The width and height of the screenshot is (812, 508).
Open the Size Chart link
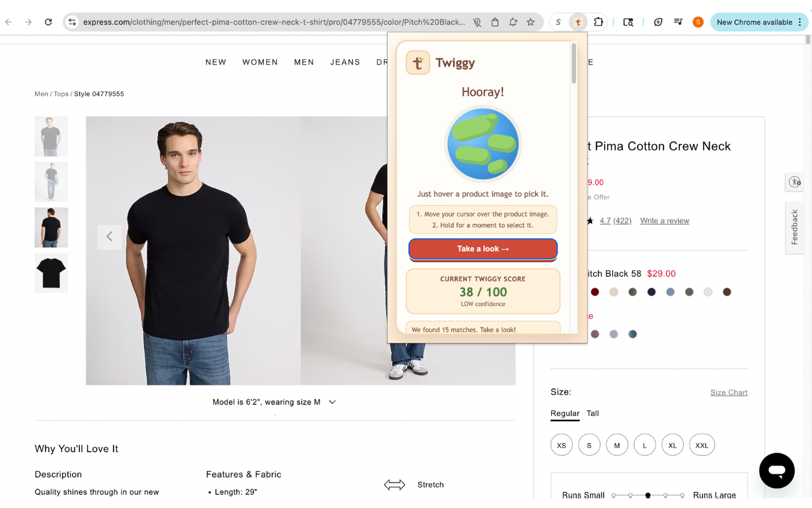pos(728,392)
